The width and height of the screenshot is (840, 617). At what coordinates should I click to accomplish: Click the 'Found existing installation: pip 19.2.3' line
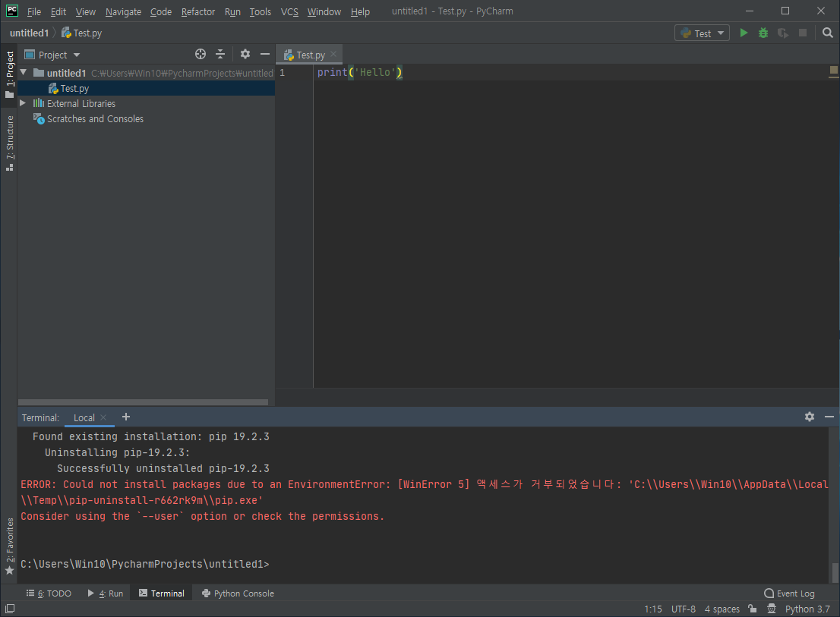click(150, 436)
